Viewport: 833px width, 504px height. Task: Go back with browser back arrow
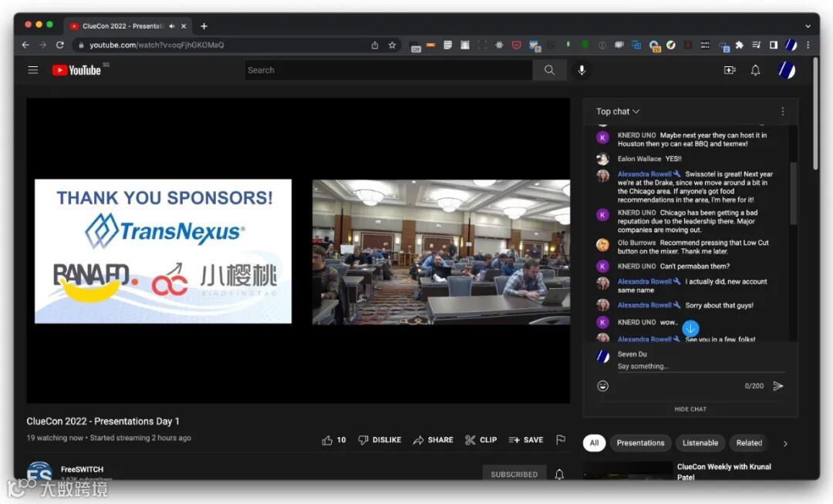tap(25, 45)
